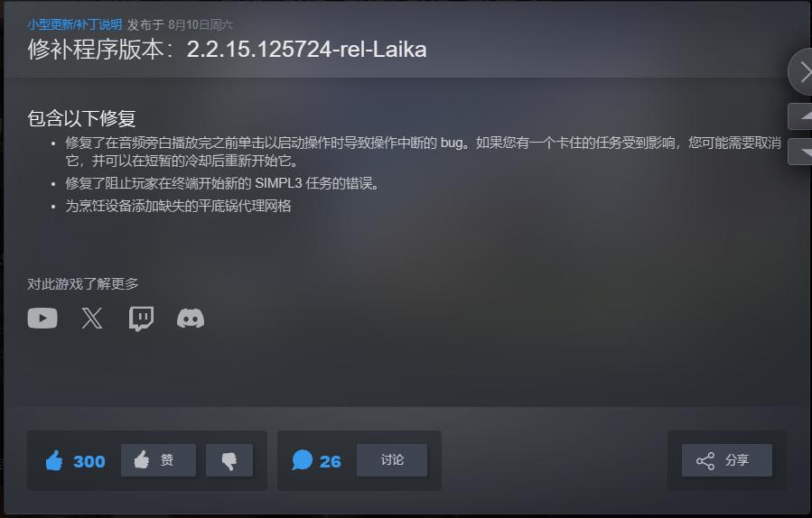Viewport: 812px width, 518px height.
Task: Click the share icon in 分享 button
Action: pos(705,460)
